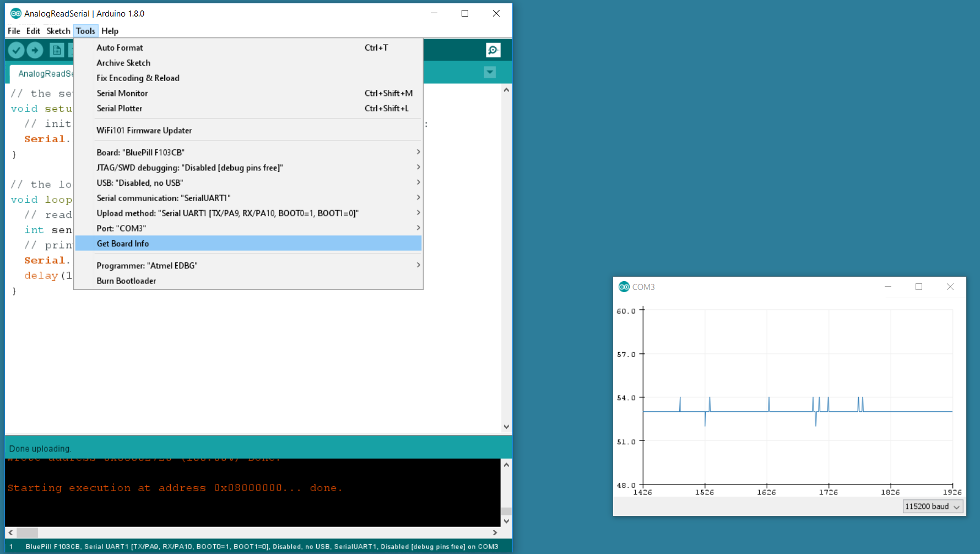This screenshot has height=554, width=980.
Task: Open WiFi101 Firmware Updater
Action: coord(248,131)
